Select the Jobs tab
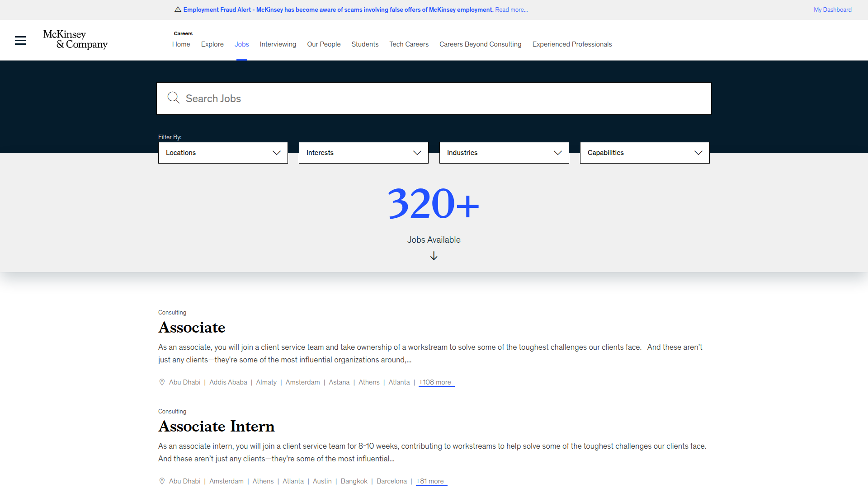 point(242,44)
